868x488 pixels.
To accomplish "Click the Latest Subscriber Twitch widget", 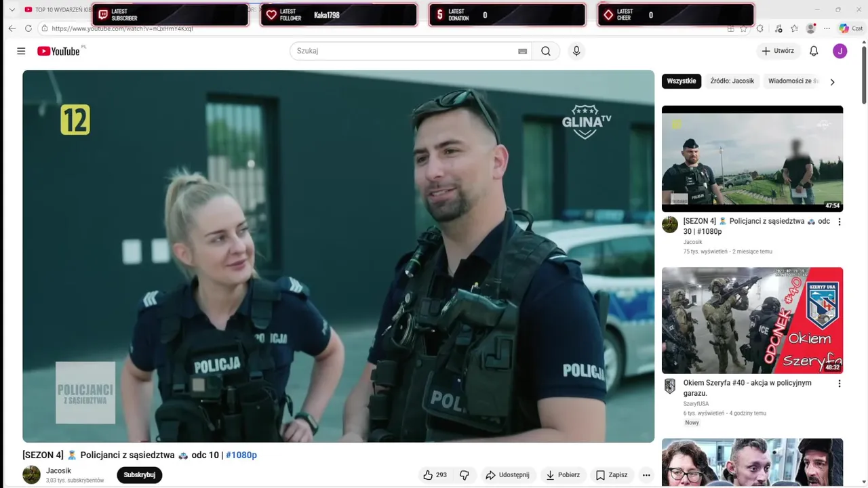I will (170, 15).
